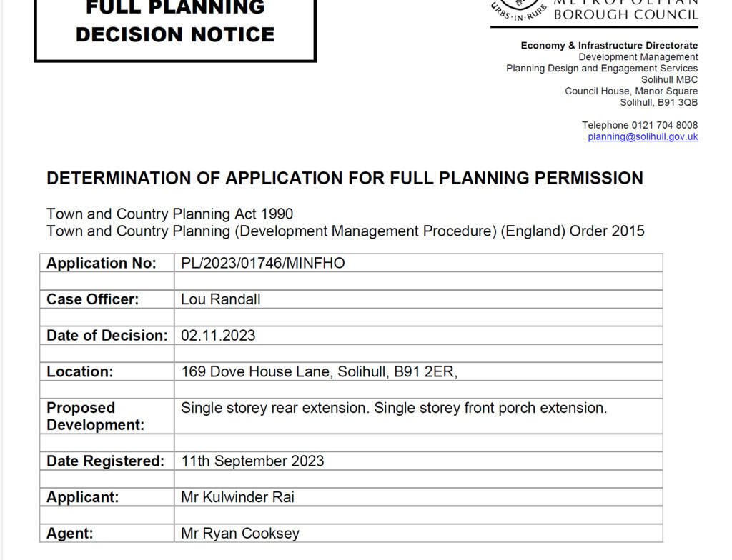Select the location 169 Dove House Lane

319,371
